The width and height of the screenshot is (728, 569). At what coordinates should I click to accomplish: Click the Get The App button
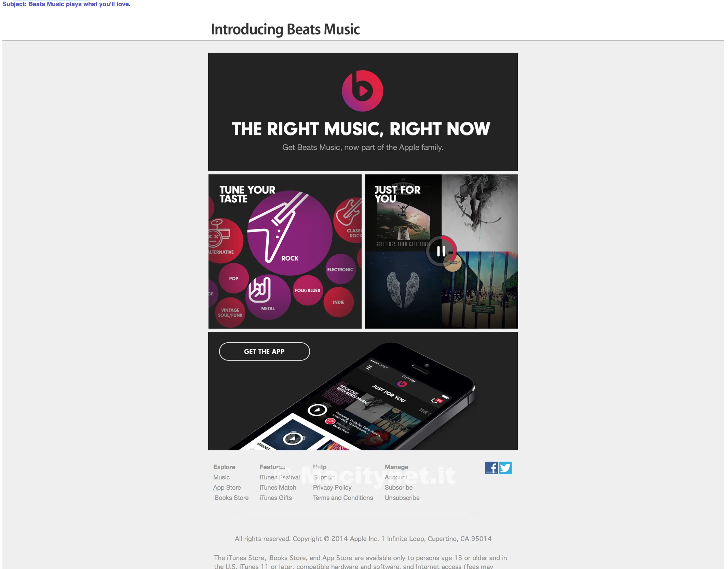coord(265,352)
